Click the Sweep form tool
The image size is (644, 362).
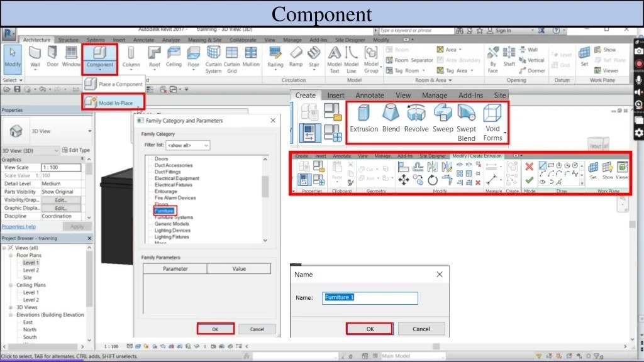[443, 119]
